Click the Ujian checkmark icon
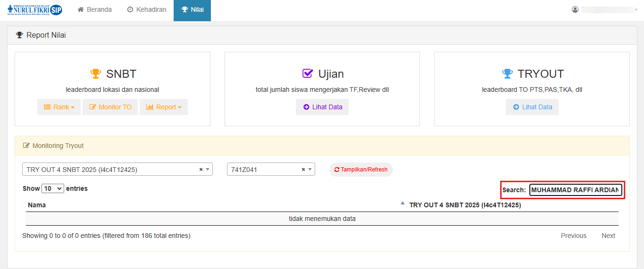This screenshot has height=269, width=644. tap(308, 73)
